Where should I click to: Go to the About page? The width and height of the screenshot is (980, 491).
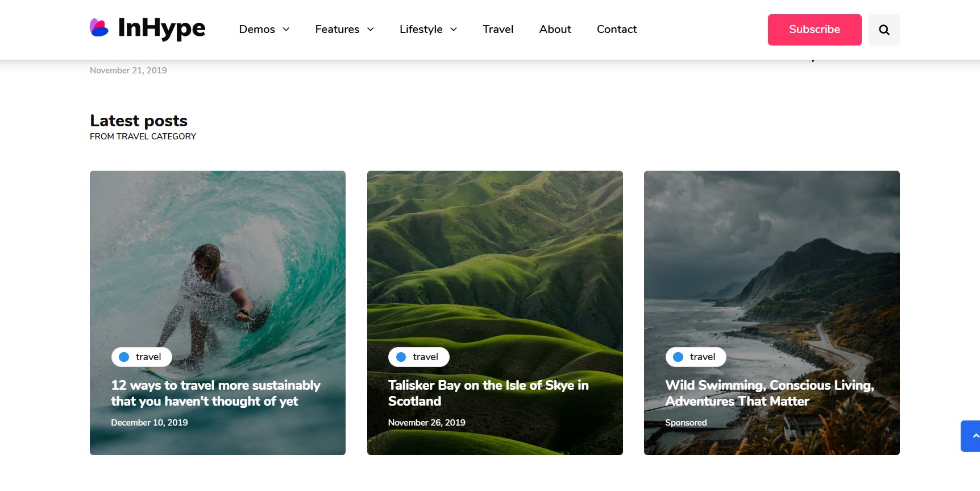pyautogui.click(x=555, y=29)
